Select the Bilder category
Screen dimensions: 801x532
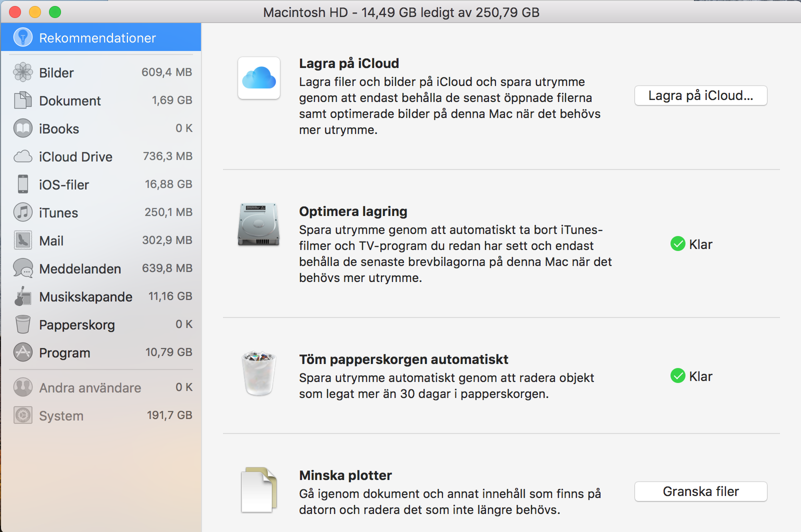[101, 72]
